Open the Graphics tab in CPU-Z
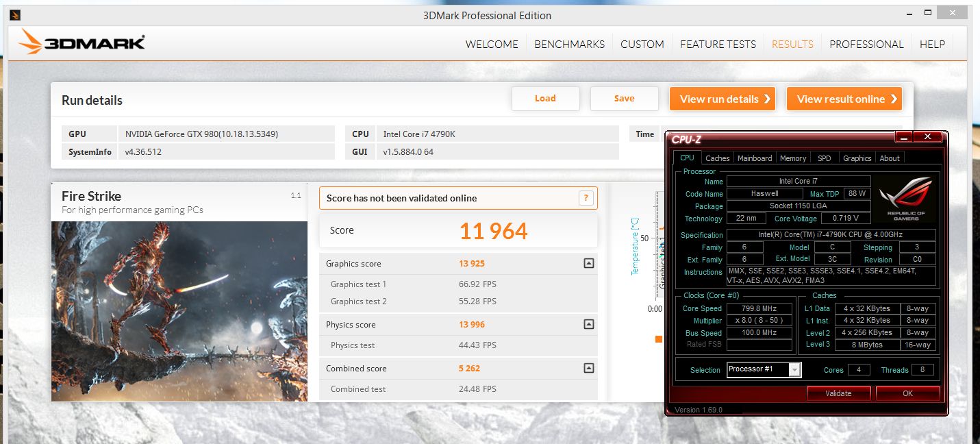The height and width of the screenshot is (444, 980). pos(857,158)
